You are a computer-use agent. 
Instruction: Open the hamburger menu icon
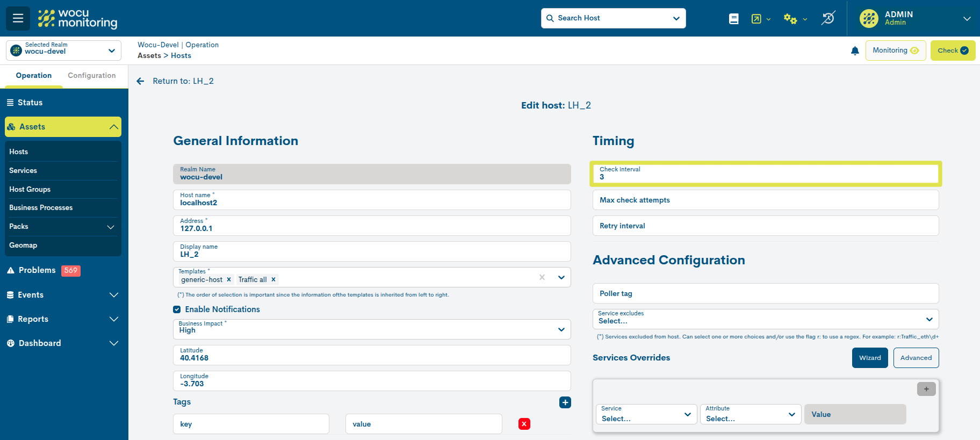point(18,18)
